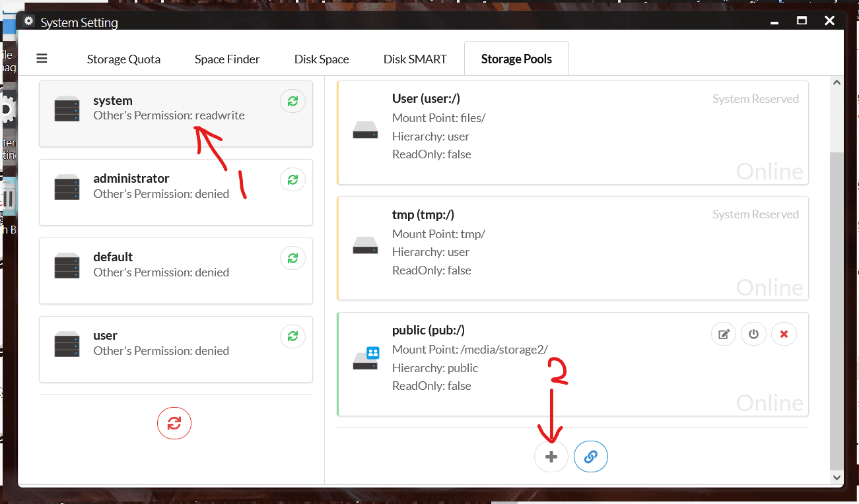Open the link storage pool dialog

(590, 456)
